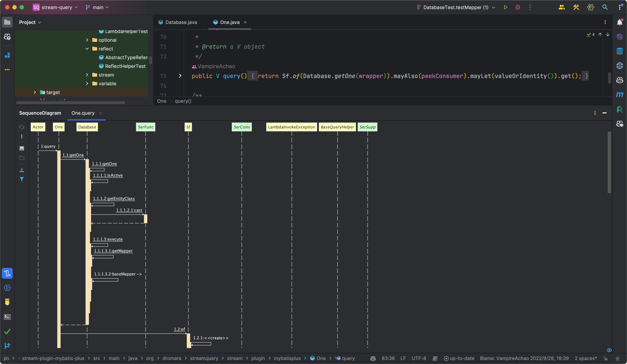Click the UTF-8 encoding in status bar
The height and width of the screenshot is (364, 627).
pyautogui.click(x=419, y=359)
